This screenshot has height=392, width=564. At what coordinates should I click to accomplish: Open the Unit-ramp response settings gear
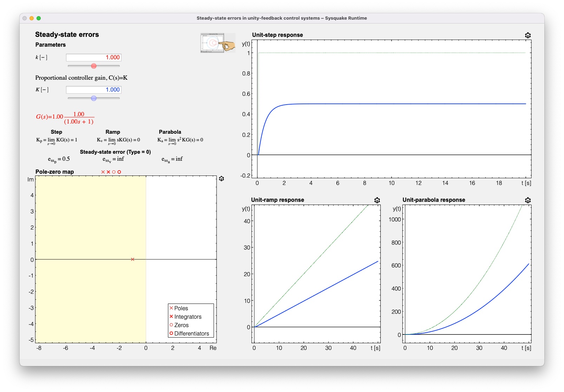pyautogui.click(x=377, y=200)
